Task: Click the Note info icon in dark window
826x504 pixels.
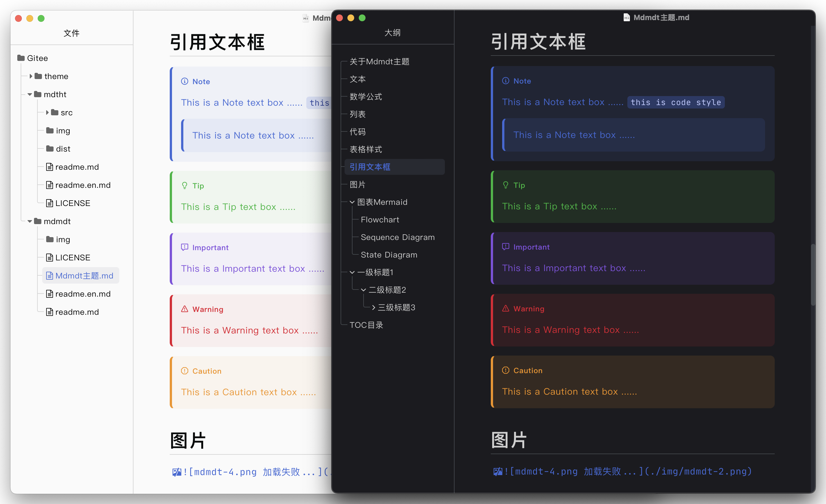Action: coord(506,81)
